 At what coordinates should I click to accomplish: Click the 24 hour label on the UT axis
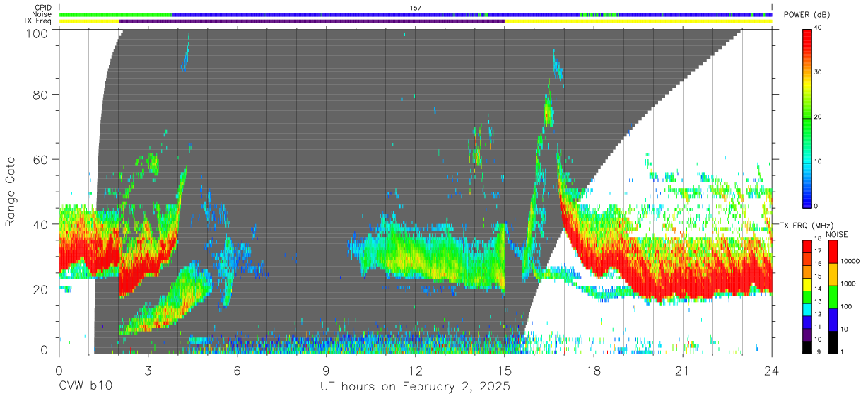click(x=771, y=371)
